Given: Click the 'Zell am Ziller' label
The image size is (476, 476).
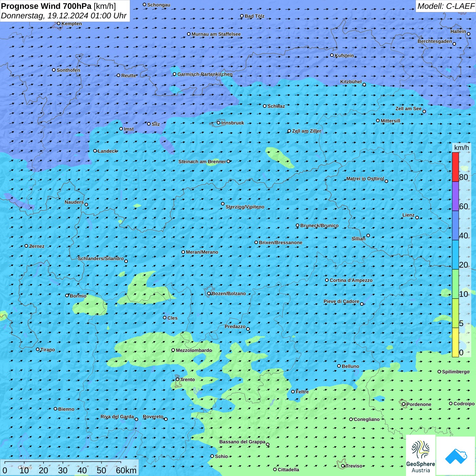Looking at the screenshot, I should click(307, 131).
